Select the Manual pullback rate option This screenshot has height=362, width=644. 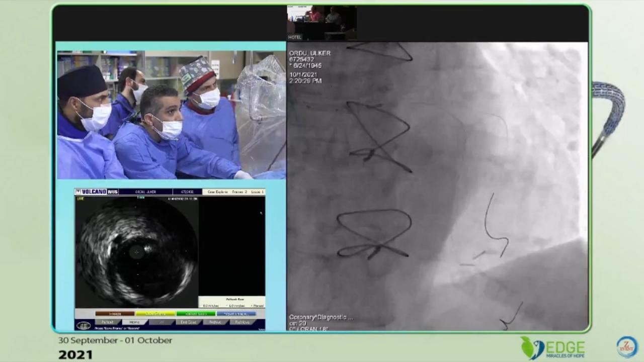click(x=258, y=306)
